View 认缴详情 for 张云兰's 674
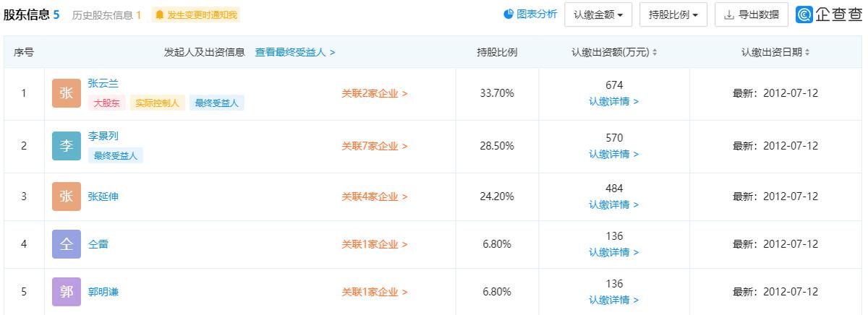Viewport: 868px width, 315px height. point(613,102)
